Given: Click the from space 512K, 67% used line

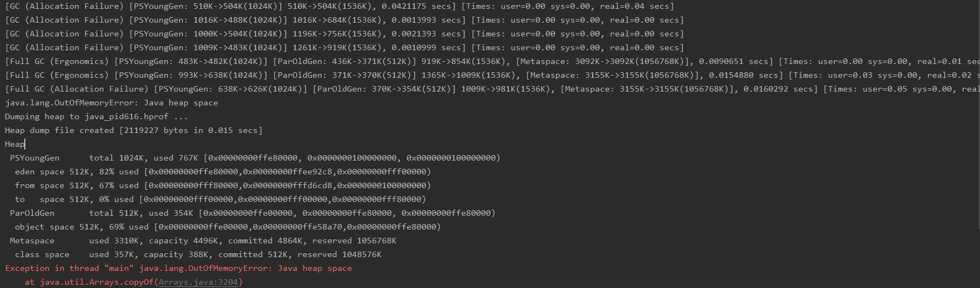Looking at the screenshot, I should pyautogui.click(x=223, y=185).
